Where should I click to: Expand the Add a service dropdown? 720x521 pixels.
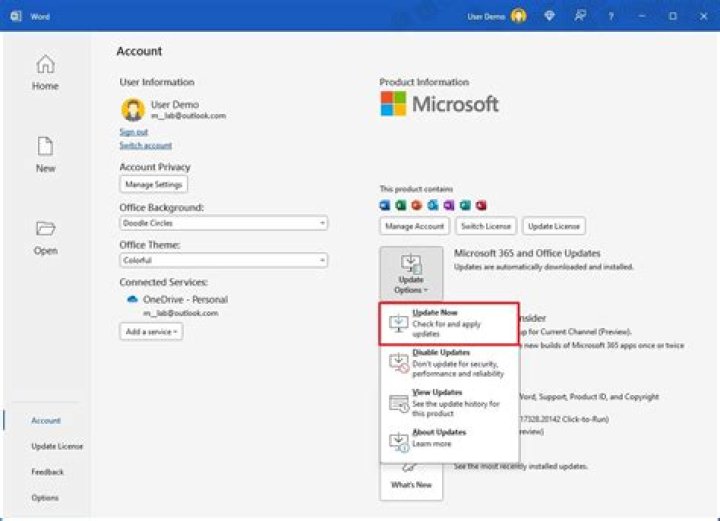[151, 331]
